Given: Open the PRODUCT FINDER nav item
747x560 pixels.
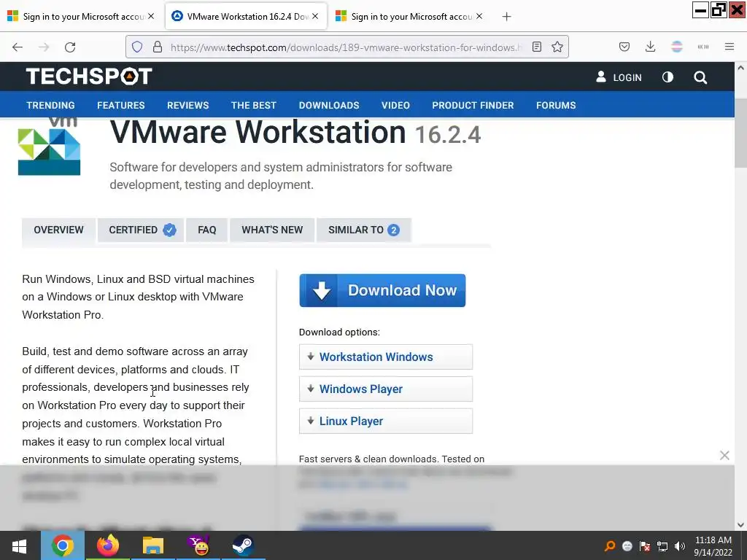Looking at the screenshot, I should [x=473, y=105].
